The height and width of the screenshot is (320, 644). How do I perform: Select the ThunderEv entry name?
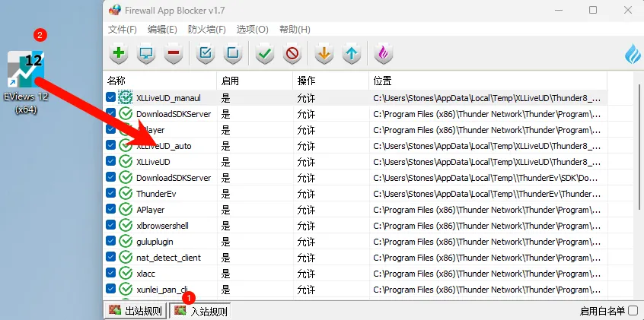156,194
